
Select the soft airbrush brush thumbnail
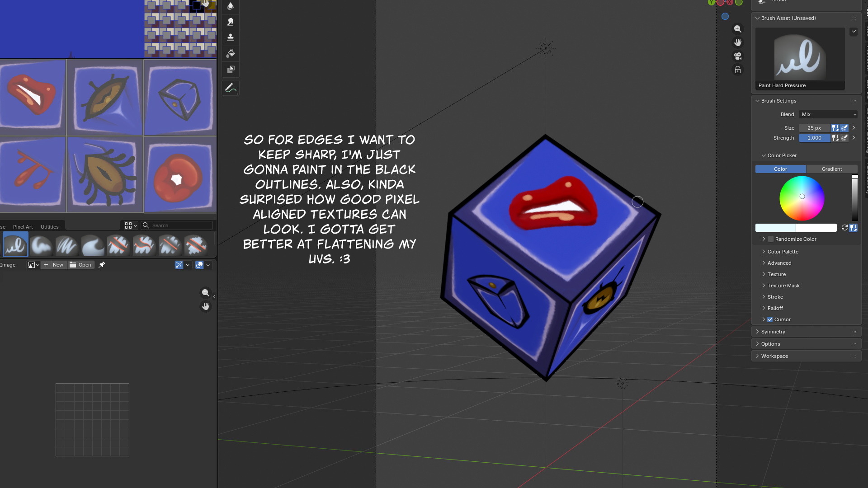(x=41, y=244)
